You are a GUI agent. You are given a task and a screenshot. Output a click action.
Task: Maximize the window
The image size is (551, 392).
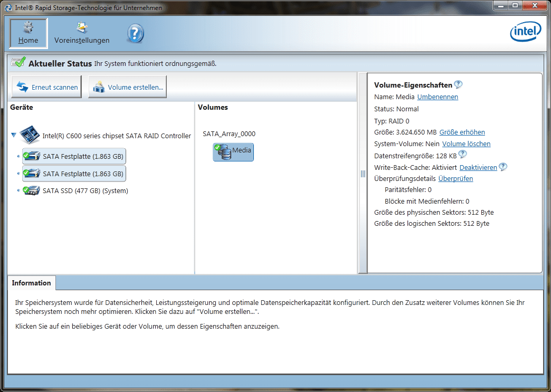[515, 5]
